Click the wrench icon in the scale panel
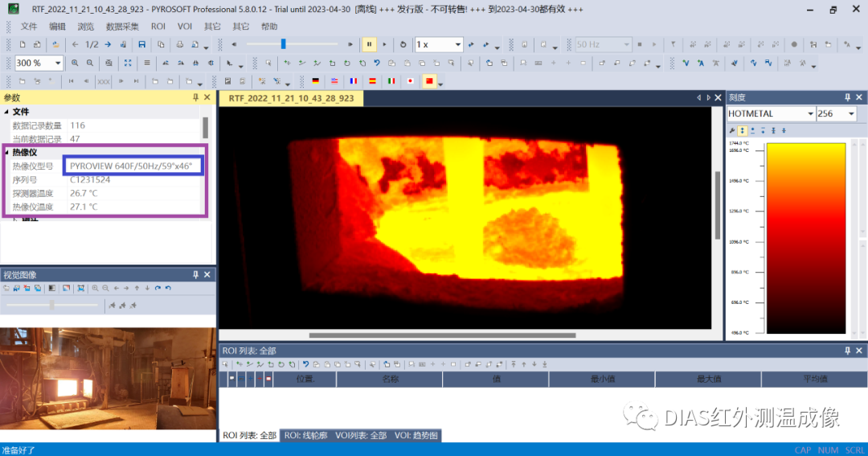 pos(732,131)
